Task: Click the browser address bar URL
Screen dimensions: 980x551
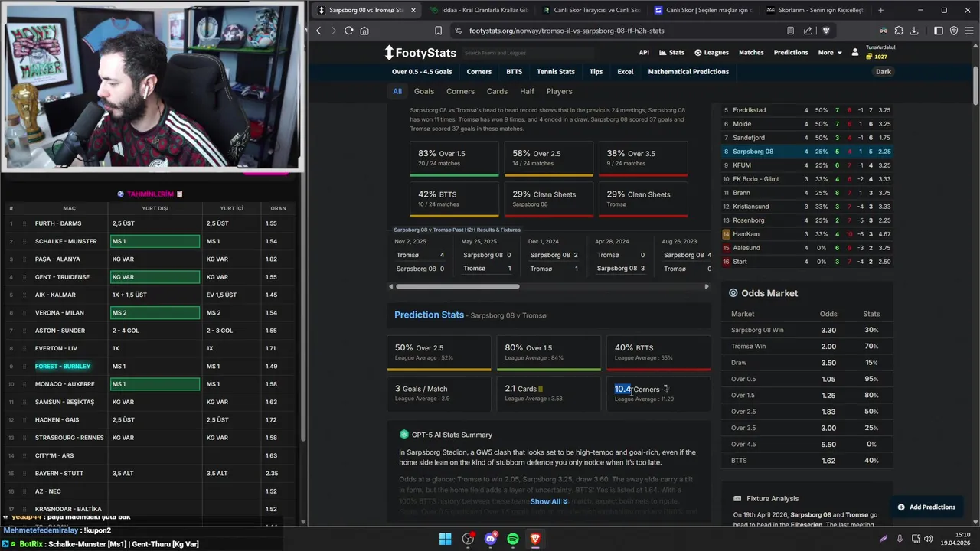Action: click(567, 31)
